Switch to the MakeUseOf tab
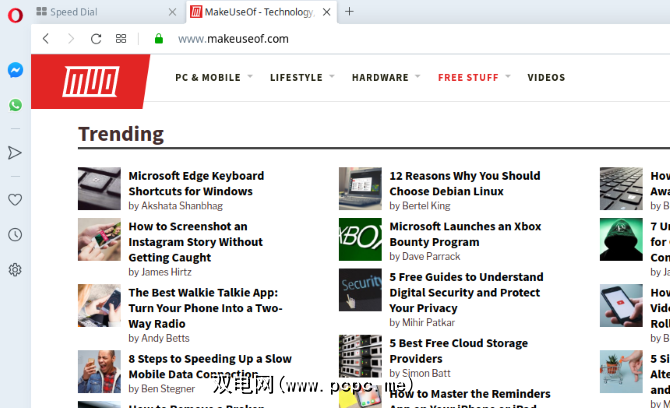Image resolution: width=670 pixels, height=408 pixels. pos(262,12)
